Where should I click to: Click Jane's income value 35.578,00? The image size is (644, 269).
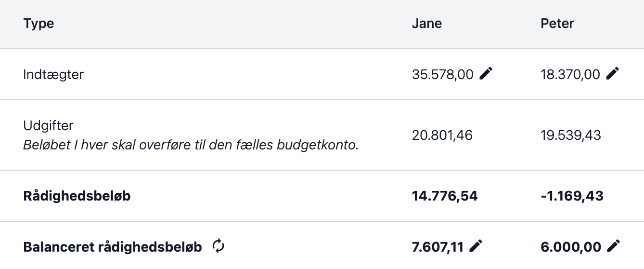click(443, 74)
